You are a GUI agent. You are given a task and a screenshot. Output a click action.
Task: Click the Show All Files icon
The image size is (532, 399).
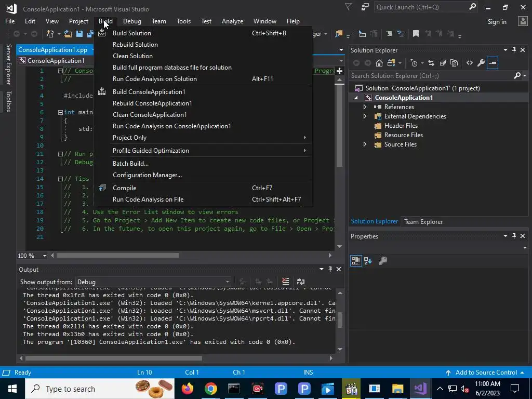click(454, 63)
